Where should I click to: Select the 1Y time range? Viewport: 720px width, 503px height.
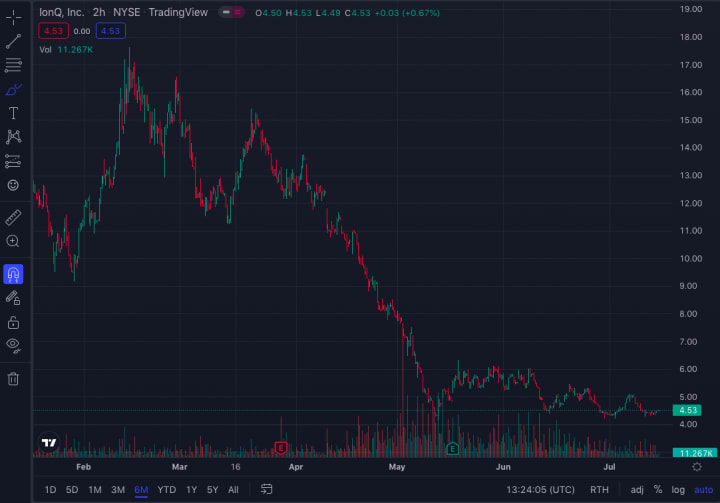191,490
